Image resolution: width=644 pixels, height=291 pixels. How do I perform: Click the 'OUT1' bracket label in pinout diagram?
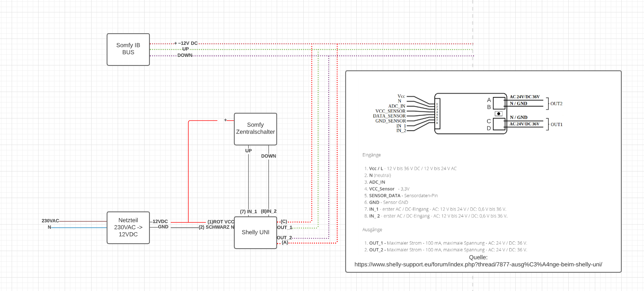pos(556,124)
